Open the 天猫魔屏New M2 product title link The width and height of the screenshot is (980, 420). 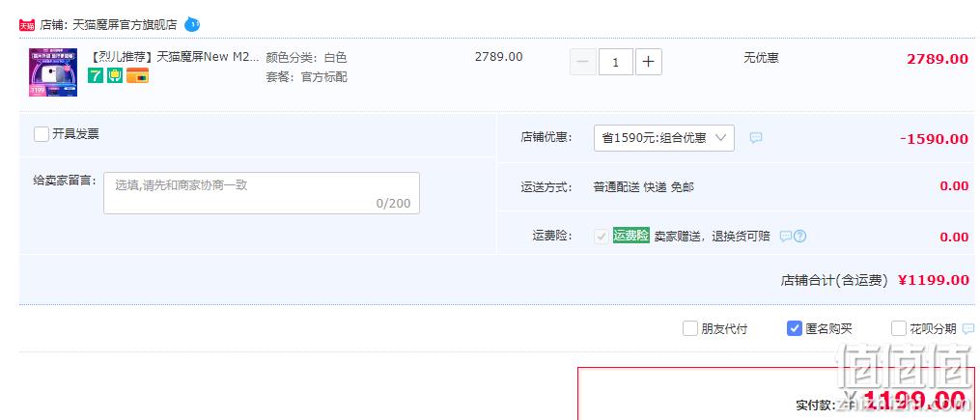pyautogui.click(x=174, y=58)
